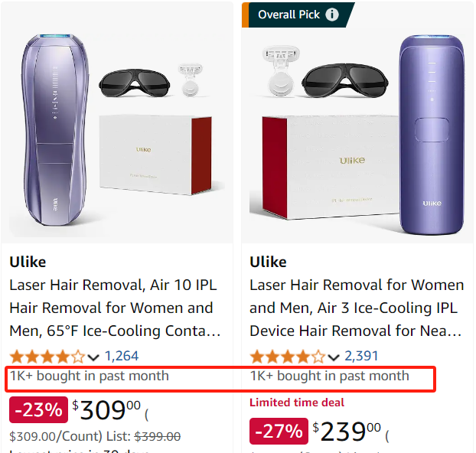Screen dimensions: 476x453
Task: Open the Overall Pick badge
Action: [298, 15]
